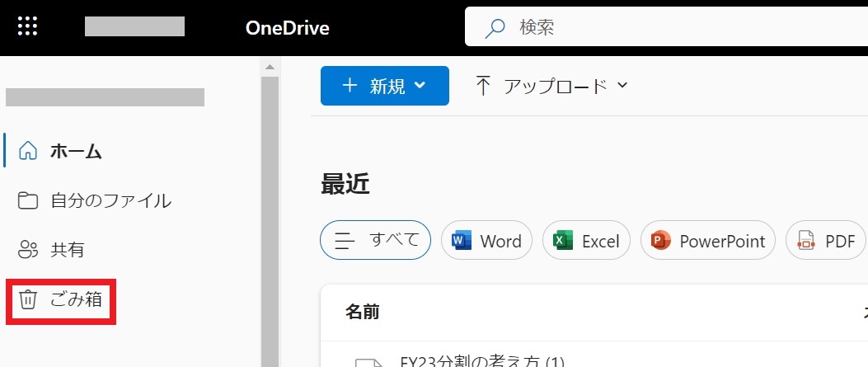The width and height of the screenshot is (868, 367).
Task: Sort by the 名前 column header
Action: tap(363, 313)
